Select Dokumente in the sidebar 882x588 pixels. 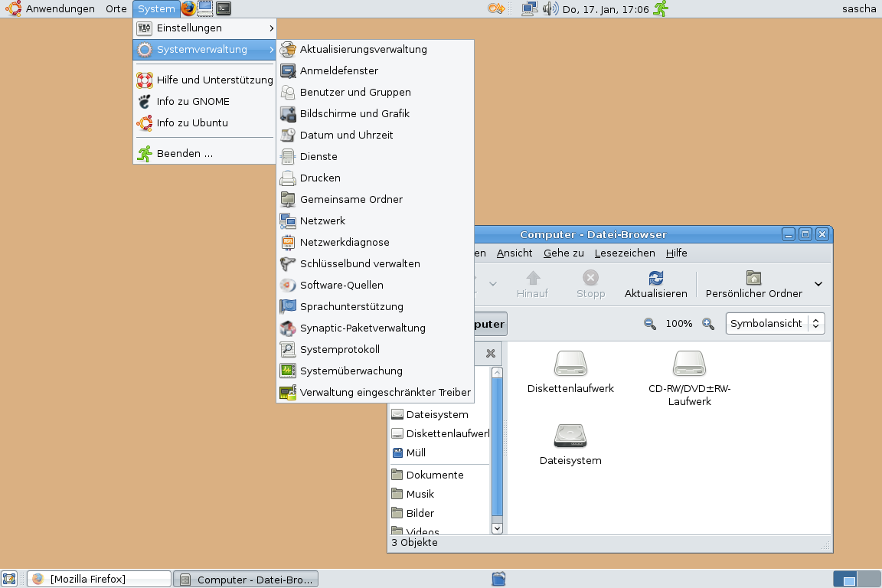click(x=434, y=475)
